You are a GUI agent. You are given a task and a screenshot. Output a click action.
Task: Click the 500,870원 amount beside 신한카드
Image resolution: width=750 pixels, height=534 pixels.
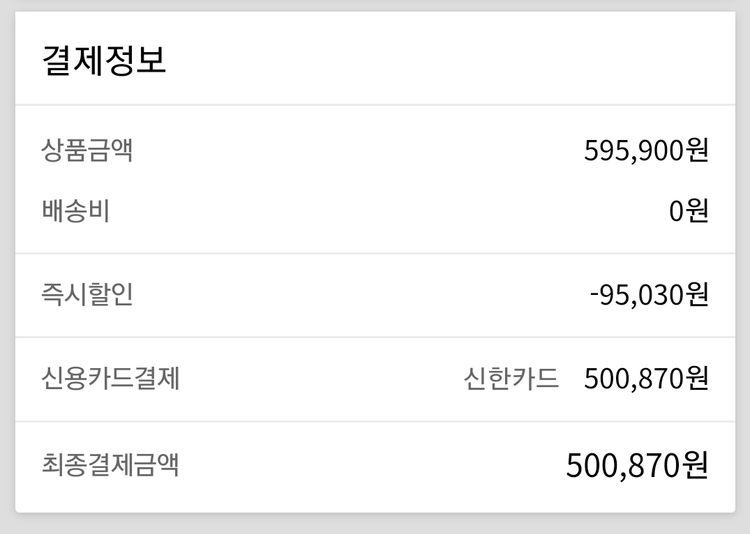point(646,379)
